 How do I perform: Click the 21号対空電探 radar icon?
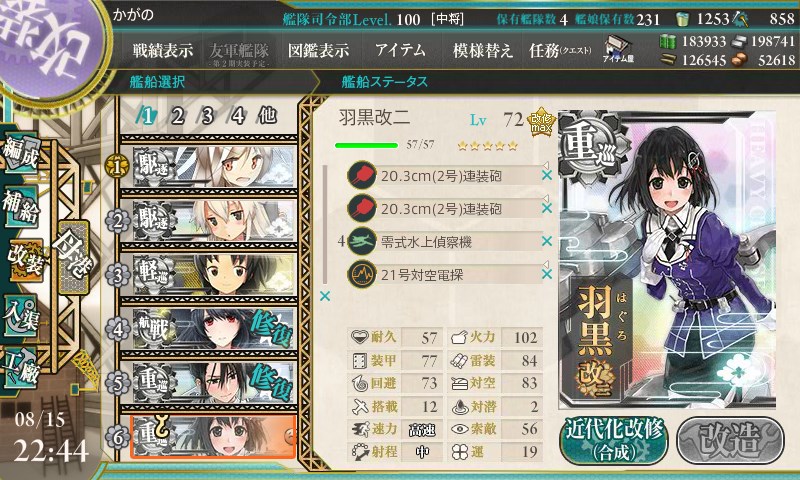[362, 275]
